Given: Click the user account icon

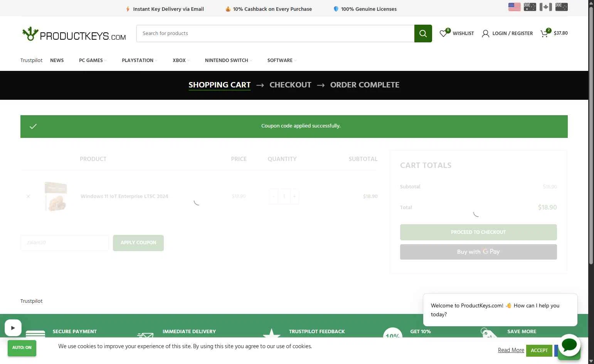Looking at the screenshot, I should click(485, 34).
